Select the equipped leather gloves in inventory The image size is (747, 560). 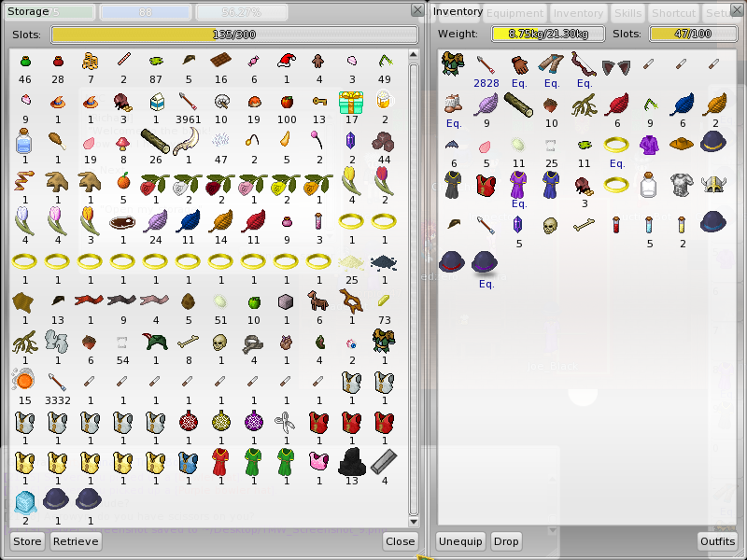520,64
